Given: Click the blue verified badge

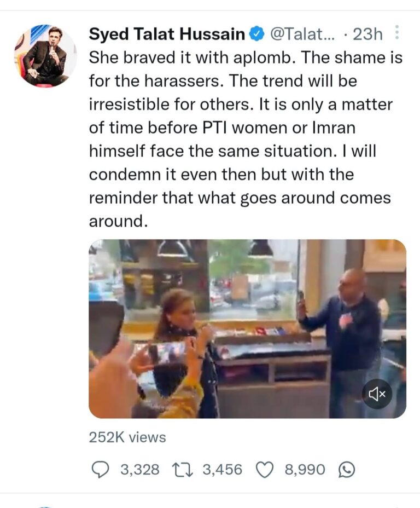Looking at the screenshot, I should point(258,34).
